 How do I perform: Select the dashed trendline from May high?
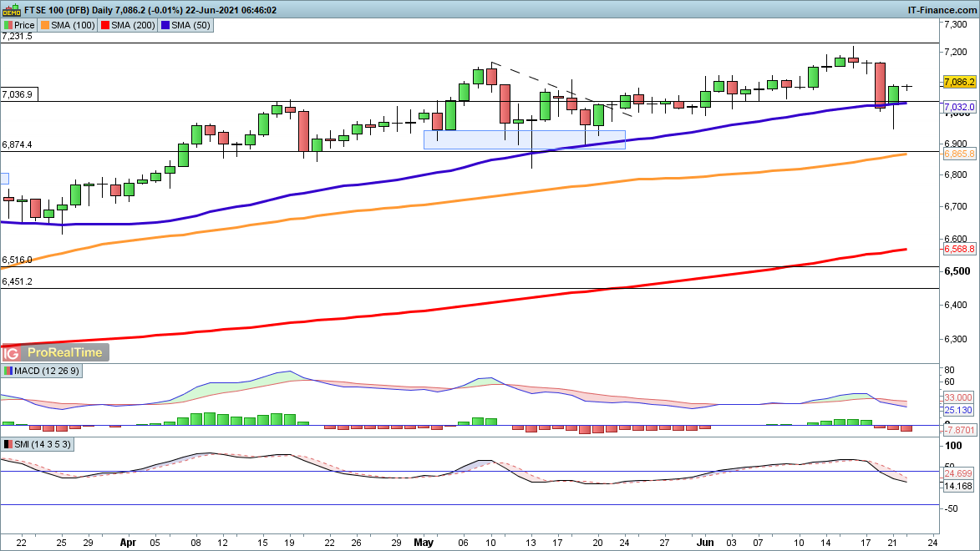pos(551,86)
